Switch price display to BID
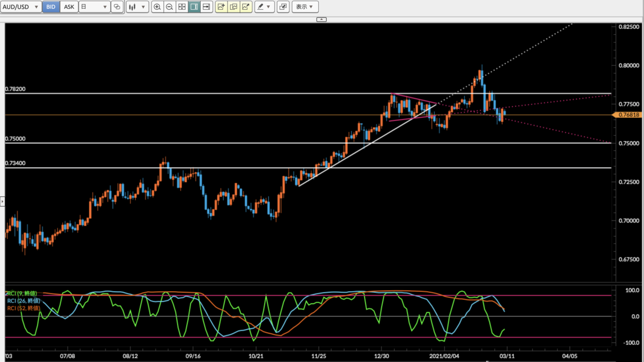 coord(50,7)
